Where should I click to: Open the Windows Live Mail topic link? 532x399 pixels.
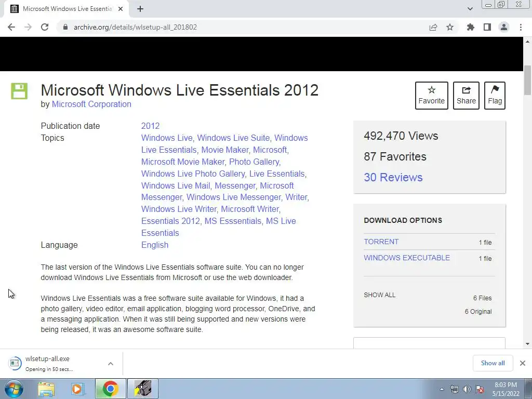(x=176, y=185)
